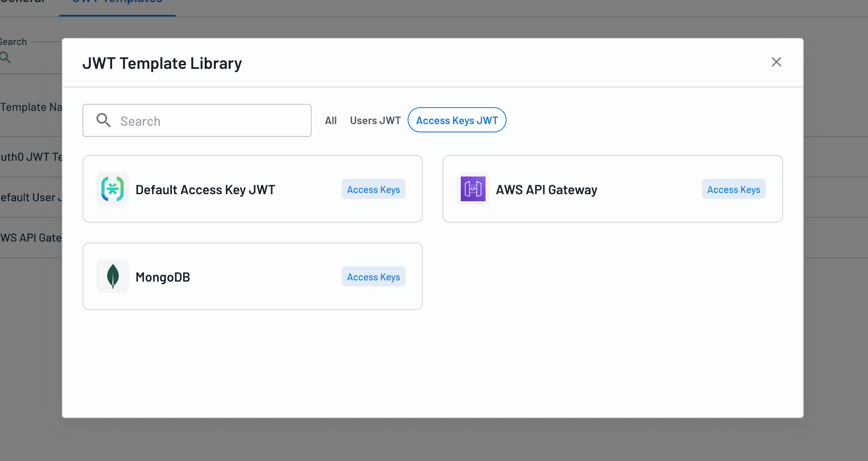The width and height of the screenshot is (868, 461).
Task: Open the AWS API Gateway template card
Action: 613,188
